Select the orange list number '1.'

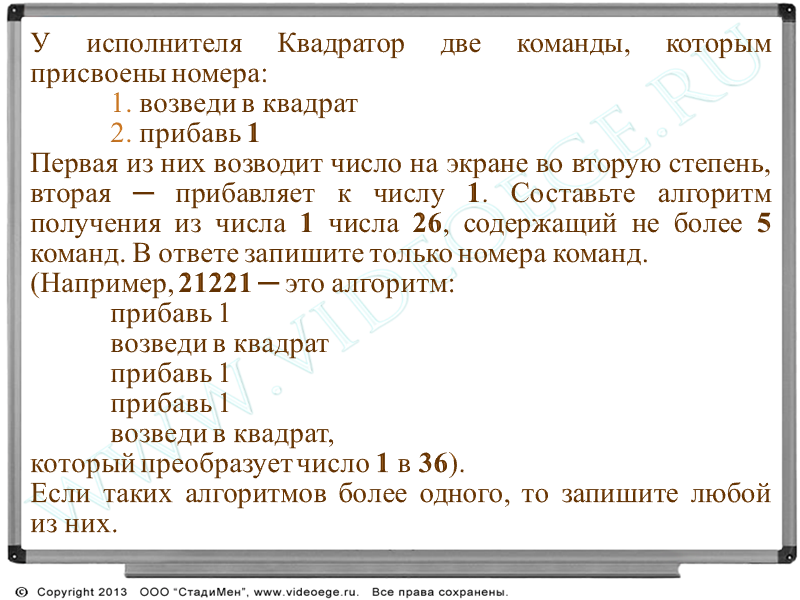click(x=121, y=103)
